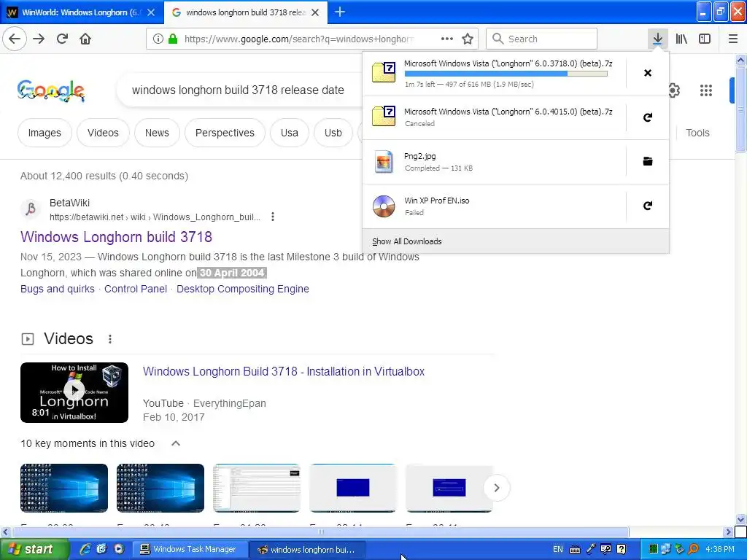Open Control Panel sitelink

pyautogui.click(x=136, y=289)
